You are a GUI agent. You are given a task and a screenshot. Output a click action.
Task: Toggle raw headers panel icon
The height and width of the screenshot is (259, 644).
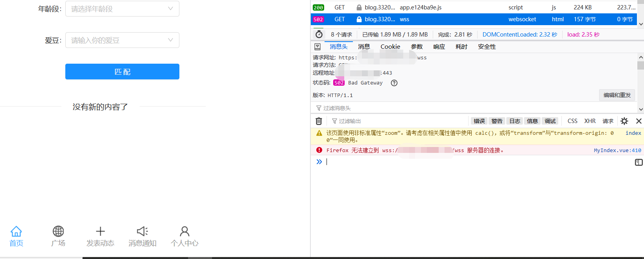pyautogui.click(x=317, y=47)
